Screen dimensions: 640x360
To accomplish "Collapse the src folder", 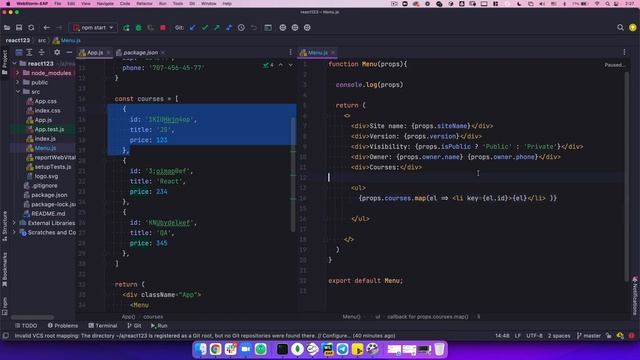I will pos(18,92).
